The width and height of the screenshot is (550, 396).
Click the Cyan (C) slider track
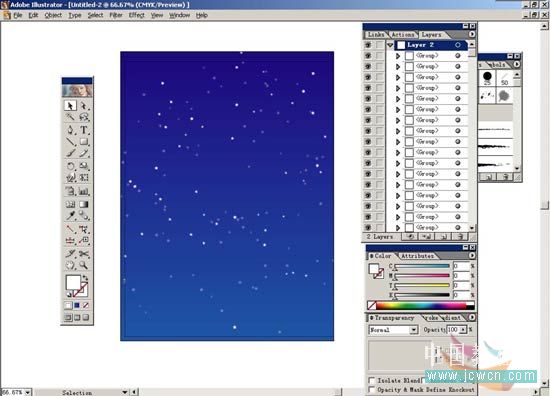pyautogui.click(x=422, y=266)
